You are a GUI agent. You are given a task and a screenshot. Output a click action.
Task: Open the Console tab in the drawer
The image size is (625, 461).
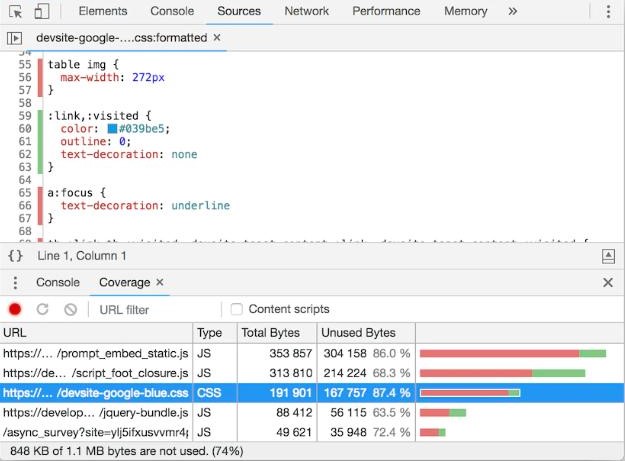tap(58, 283)
